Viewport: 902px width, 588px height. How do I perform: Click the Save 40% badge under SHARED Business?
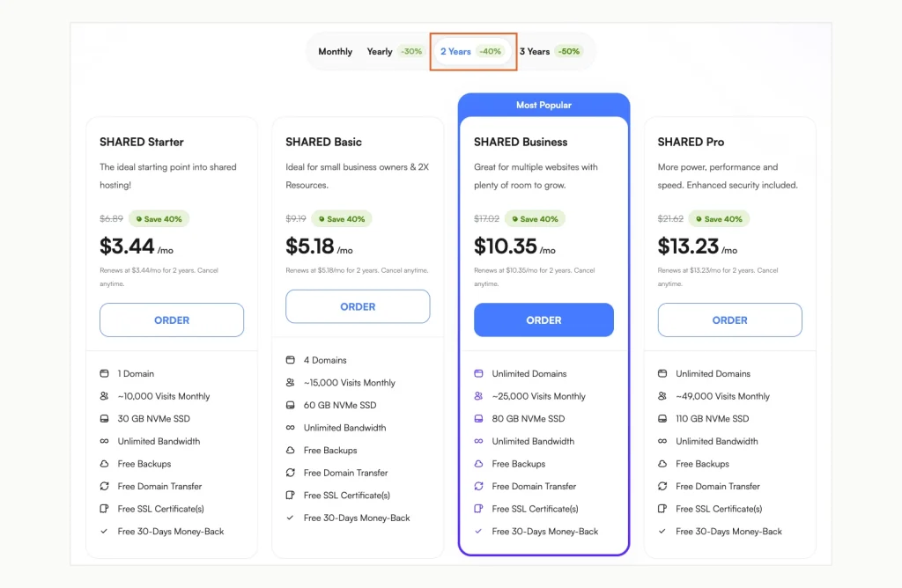point(535,219)
